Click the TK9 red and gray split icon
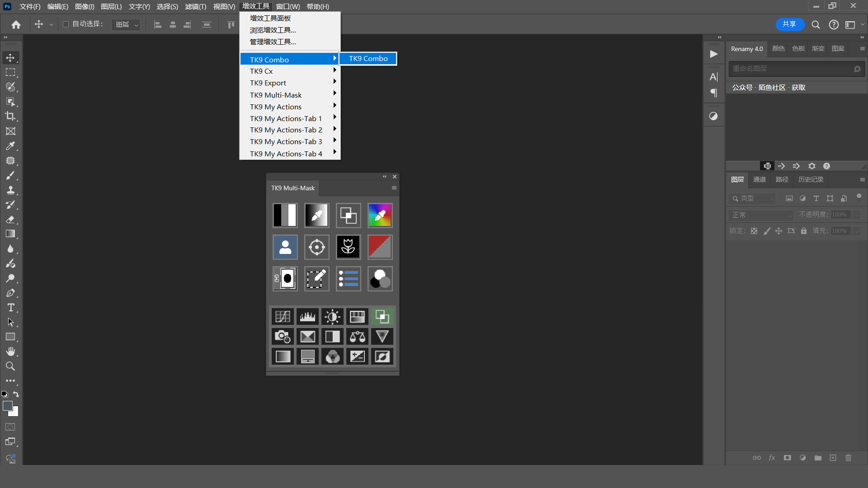This screenshot has height=488, width=868. tap(380, 247)
